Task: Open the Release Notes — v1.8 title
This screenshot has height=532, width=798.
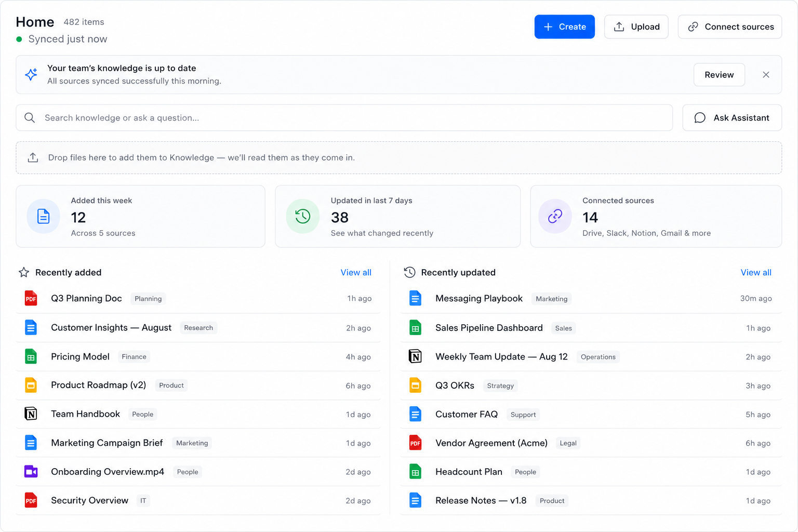Action: click(481, 500)
